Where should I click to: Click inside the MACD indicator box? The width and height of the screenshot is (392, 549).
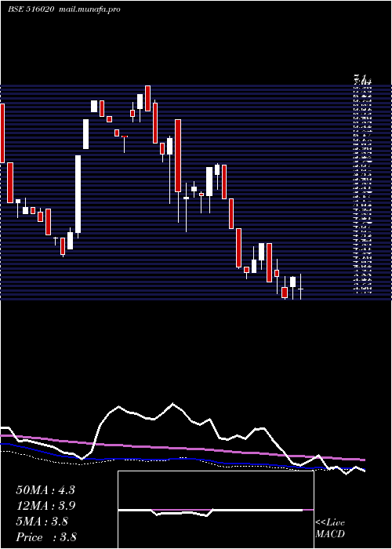(216, 510)
